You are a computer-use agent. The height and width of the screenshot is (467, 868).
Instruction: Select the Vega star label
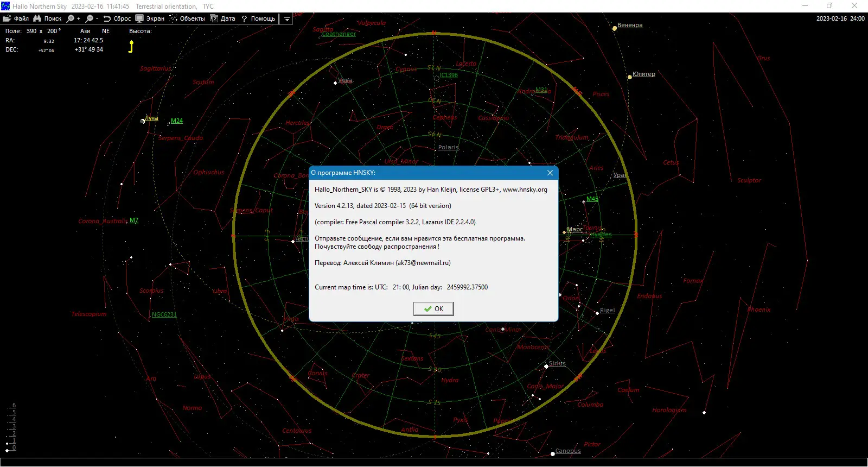345,80
